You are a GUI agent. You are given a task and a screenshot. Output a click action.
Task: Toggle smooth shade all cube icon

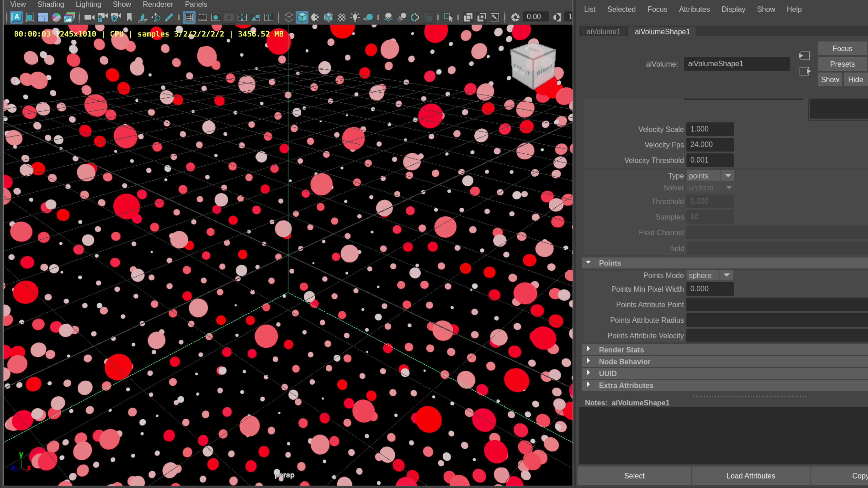coord(302,17)
